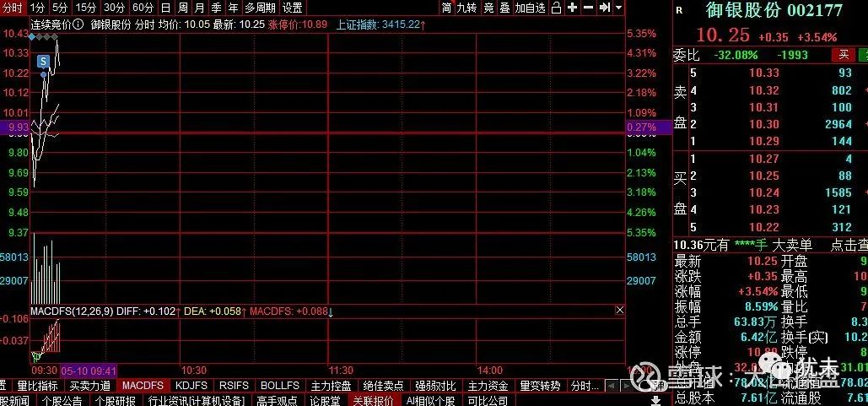Select the 买卖力道 indicator tab
868x406 pixels.
tap(89, 386)
